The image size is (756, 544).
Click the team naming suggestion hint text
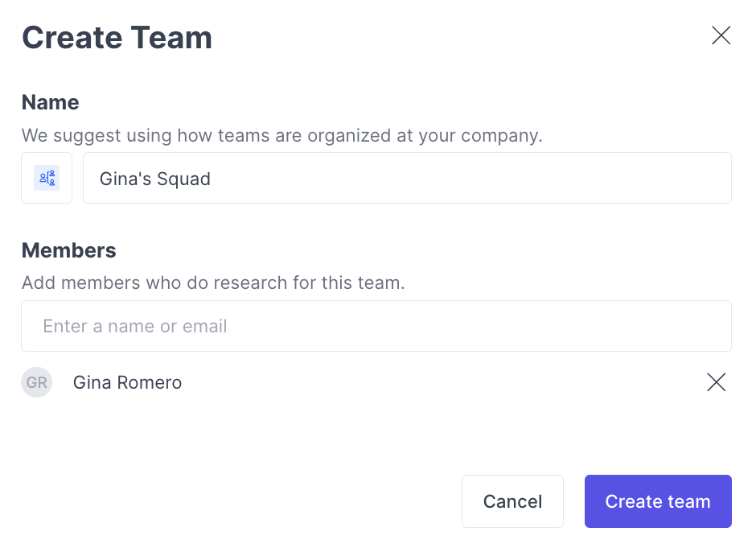point(281,135)
